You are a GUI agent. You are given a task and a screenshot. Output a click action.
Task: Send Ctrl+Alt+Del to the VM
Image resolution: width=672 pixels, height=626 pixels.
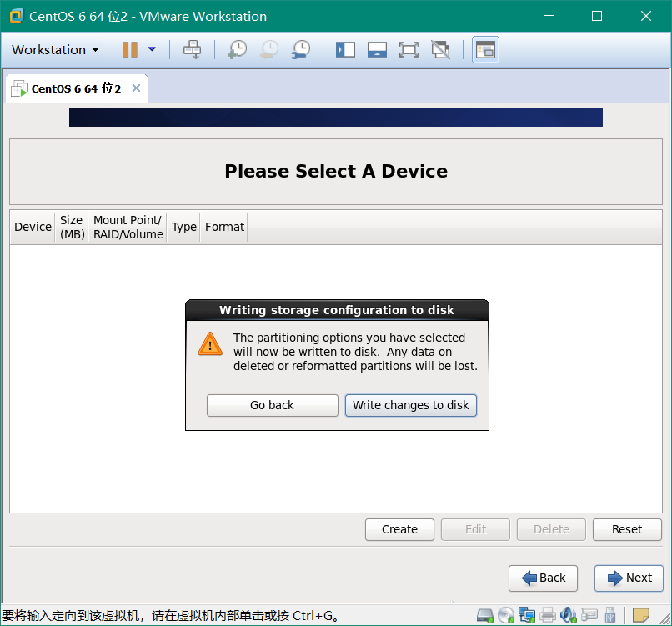(192, 49)
